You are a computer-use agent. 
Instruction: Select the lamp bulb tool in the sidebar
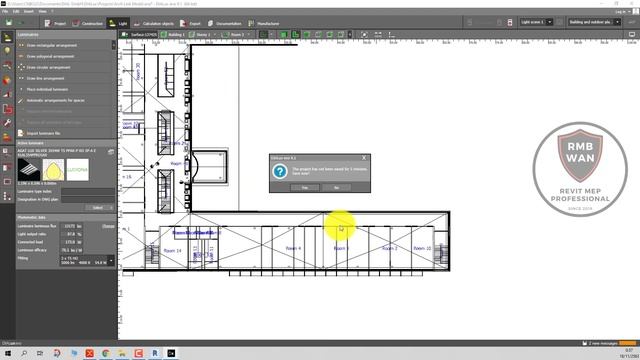click(7, 51)
